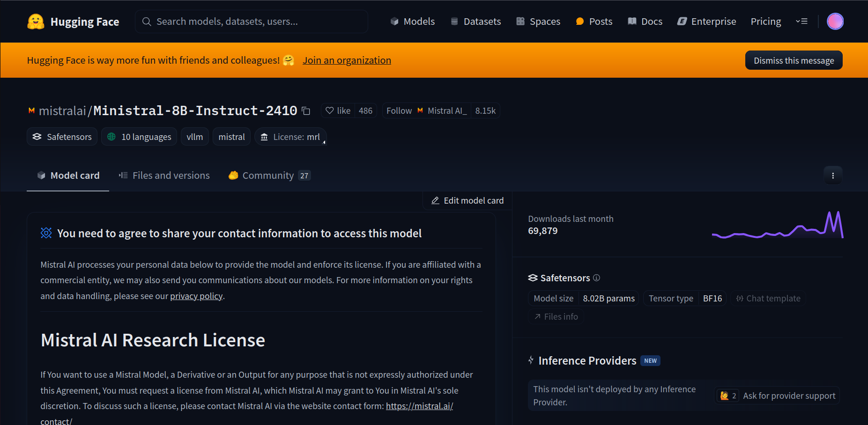Go to Spaces
868x425 pixels.
click(x=538, y=22)
